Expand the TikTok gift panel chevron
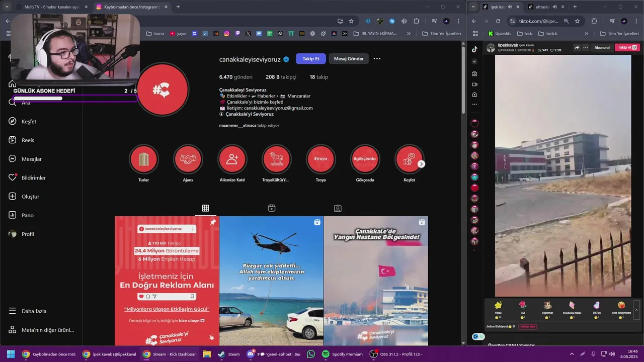644x362 pixels. (x=636, y=310)
